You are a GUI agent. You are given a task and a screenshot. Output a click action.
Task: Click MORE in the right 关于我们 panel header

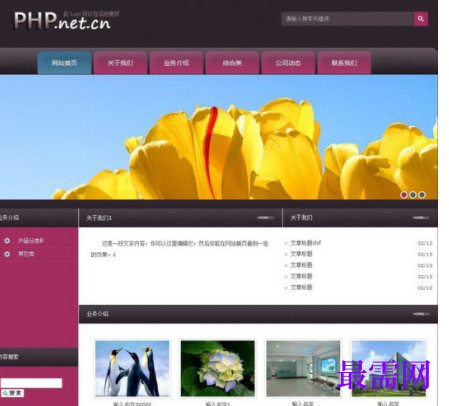[x=421, y=218]
